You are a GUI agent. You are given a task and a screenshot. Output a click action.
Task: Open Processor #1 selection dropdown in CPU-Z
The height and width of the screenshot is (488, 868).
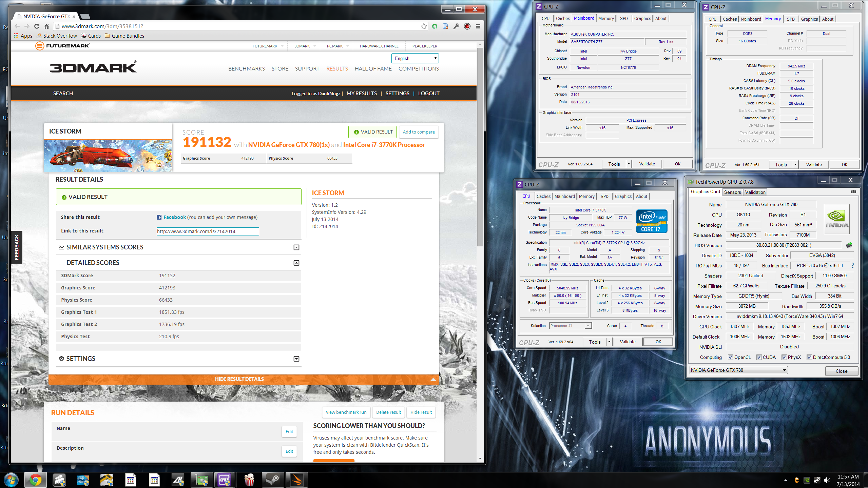pyautogui.click(x=570, y=326)
